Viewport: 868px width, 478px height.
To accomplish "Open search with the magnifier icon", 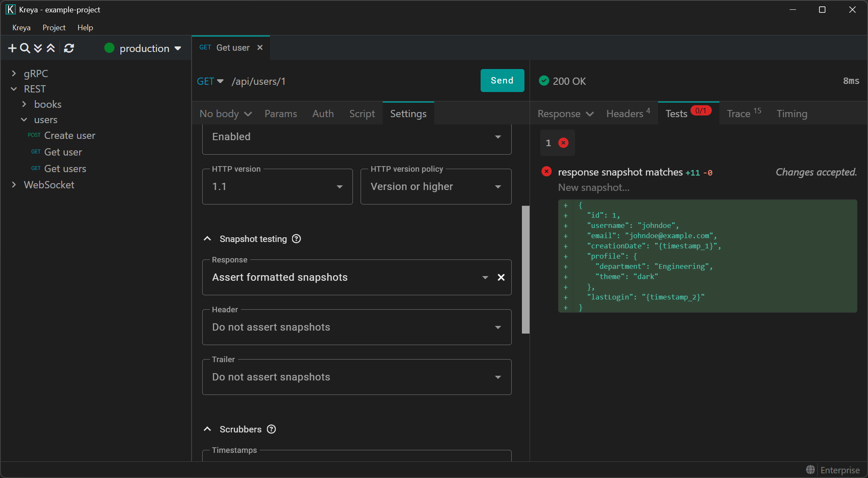I will 25,48.
